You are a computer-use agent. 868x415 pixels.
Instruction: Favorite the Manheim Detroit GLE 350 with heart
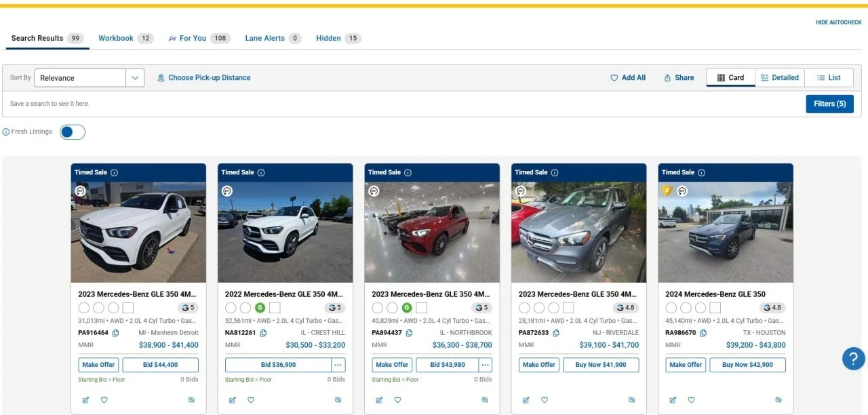pos(104,400)
